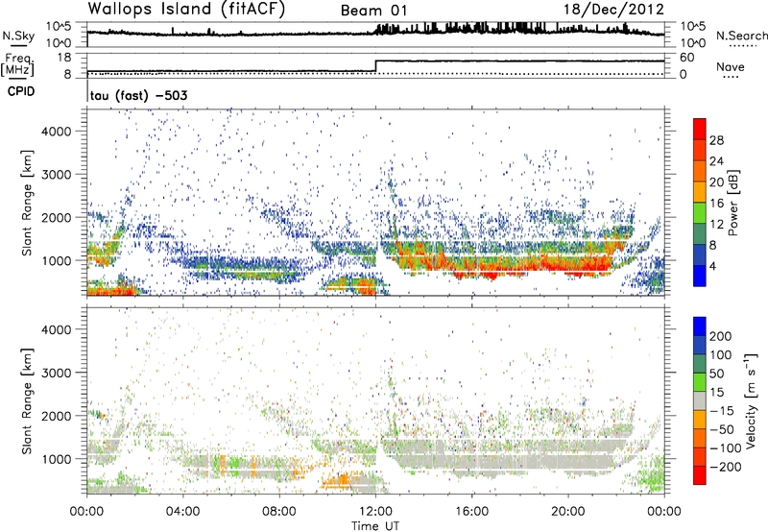Select the '16:00' time tick label
This screenshot has width=768, height=532.
tap(471, 512)
